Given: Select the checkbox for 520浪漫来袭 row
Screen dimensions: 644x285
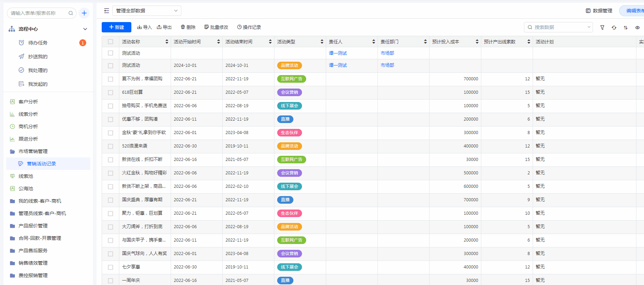Looking at the screenshot, I should pos(110,146).
